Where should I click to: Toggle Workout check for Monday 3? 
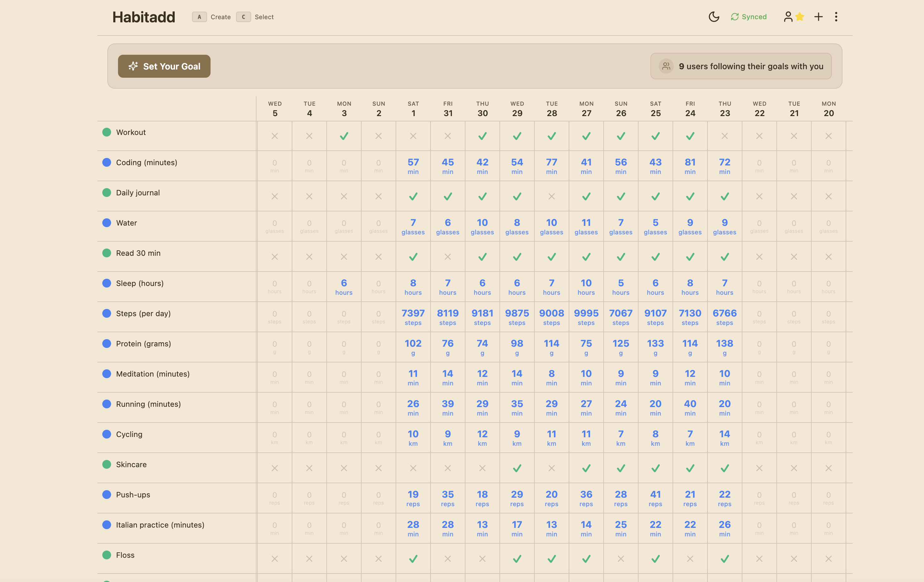pyautogui.click(x=344, y=136)
